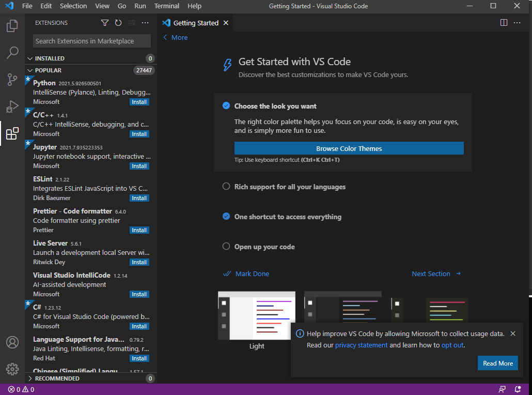The width and height of the screenshot is (532, 395).
Task: Go to Next Section link
Action: [x=431, y=274]
